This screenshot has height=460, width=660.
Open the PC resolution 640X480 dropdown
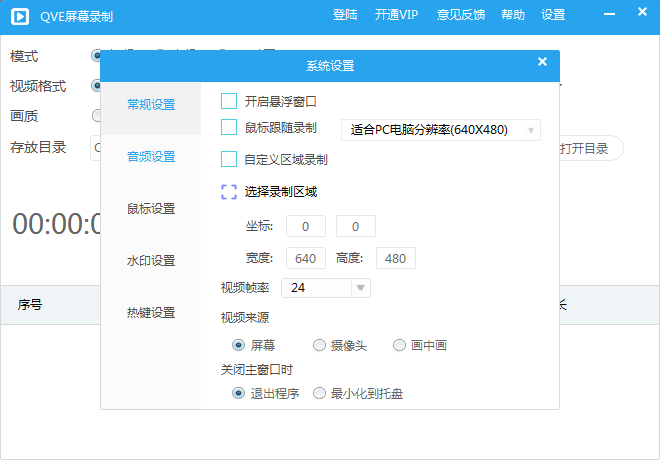441,130
